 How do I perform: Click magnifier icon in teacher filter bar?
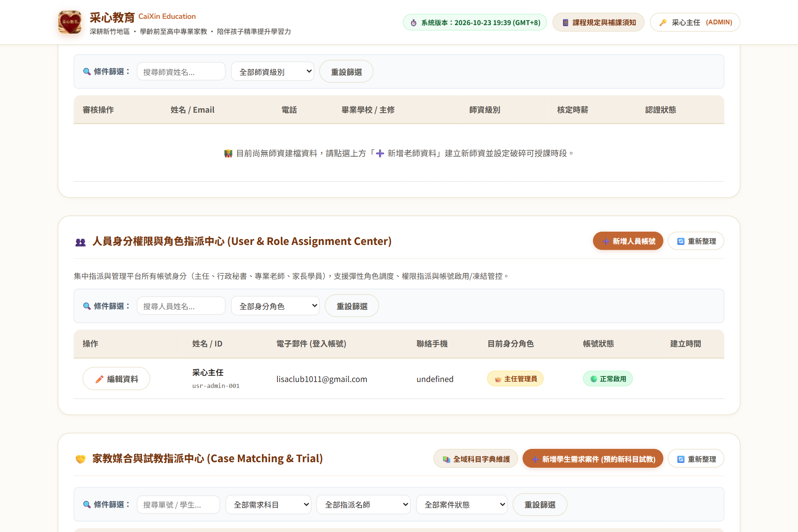[x=87, y=72]
